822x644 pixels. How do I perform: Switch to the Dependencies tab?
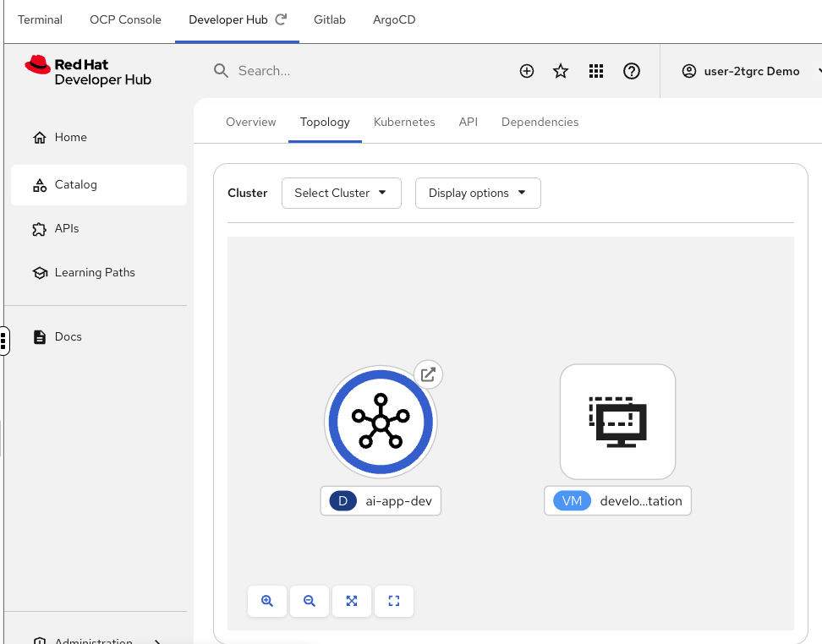(540, 122)
